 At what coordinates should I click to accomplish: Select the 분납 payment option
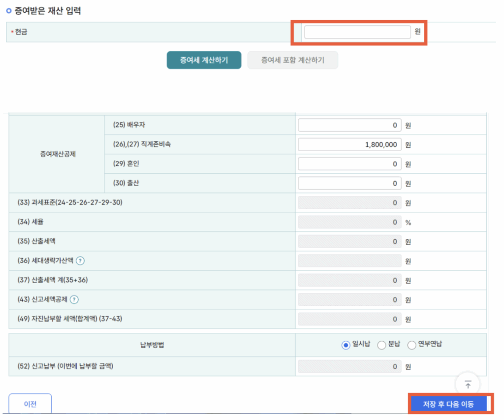381,345
